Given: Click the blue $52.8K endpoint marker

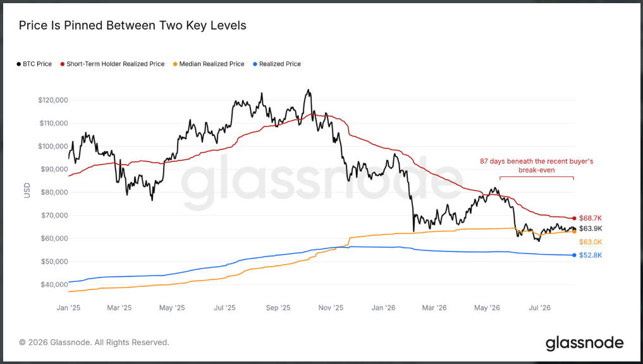Looking at the screenshot, I should coord(574,255).
